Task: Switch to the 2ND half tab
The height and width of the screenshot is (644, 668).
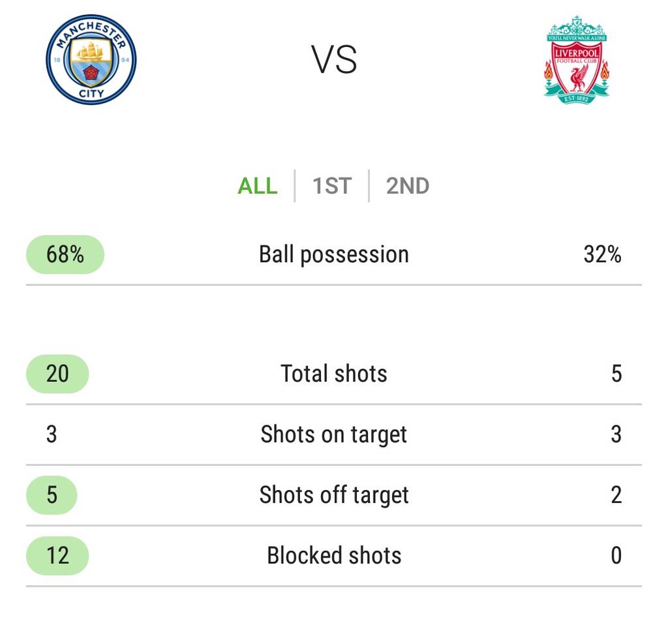Action: coord(408,186)
